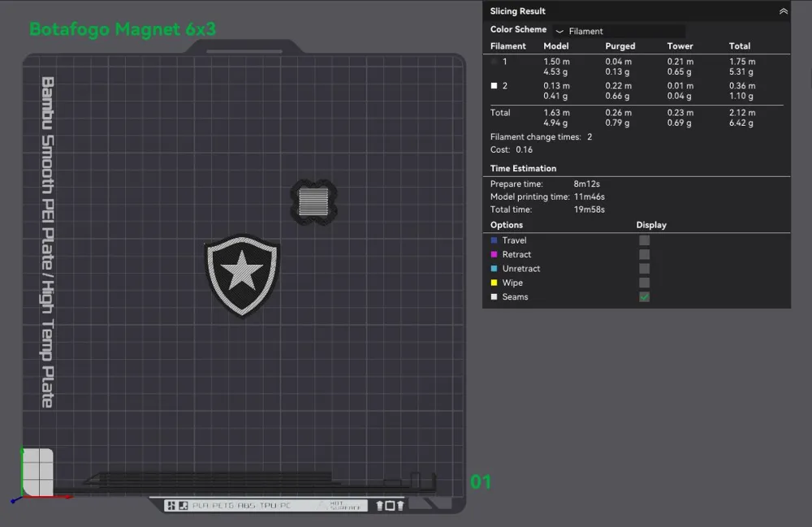Enable the Travel display checkbox
Screen dimensions: 812x527
(644, 240)
